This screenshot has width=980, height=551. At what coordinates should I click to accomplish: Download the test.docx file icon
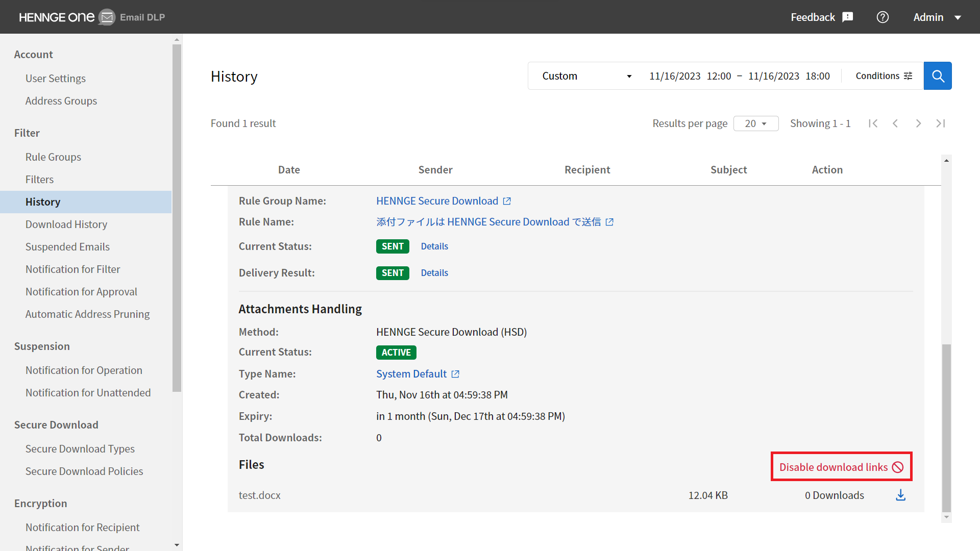(x=901, y=495)
